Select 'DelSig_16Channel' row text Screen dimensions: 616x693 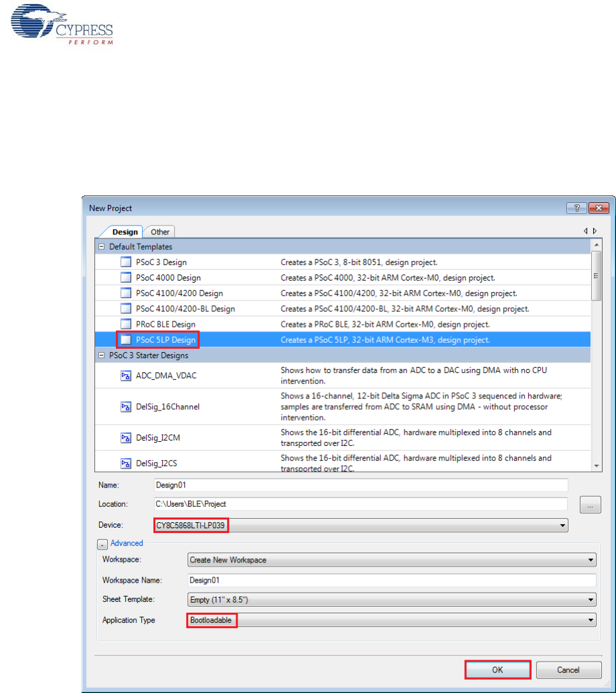[x=168, y=406]
